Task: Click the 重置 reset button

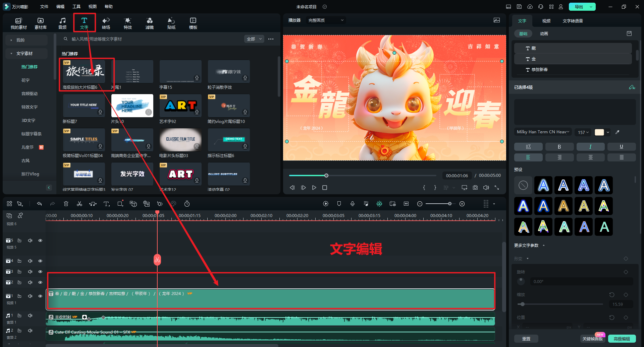Action: [x=526, y=339]
